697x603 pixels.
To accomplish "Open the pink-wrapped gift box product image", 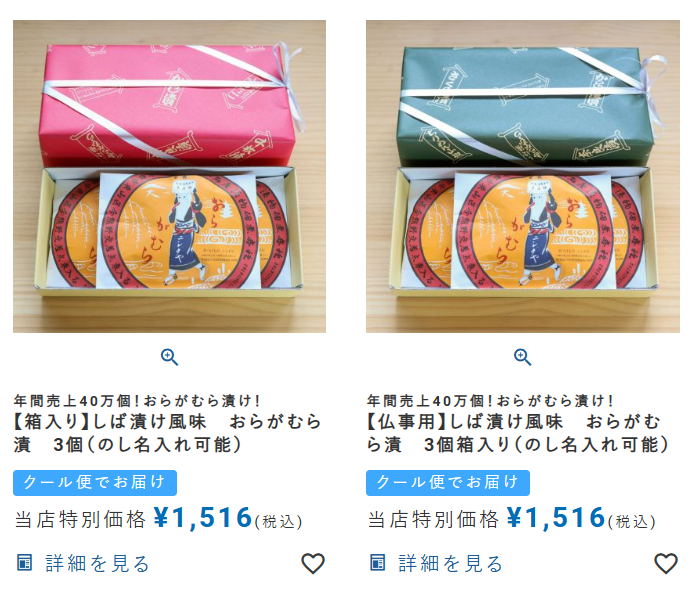I will click(x=169, y=176).
